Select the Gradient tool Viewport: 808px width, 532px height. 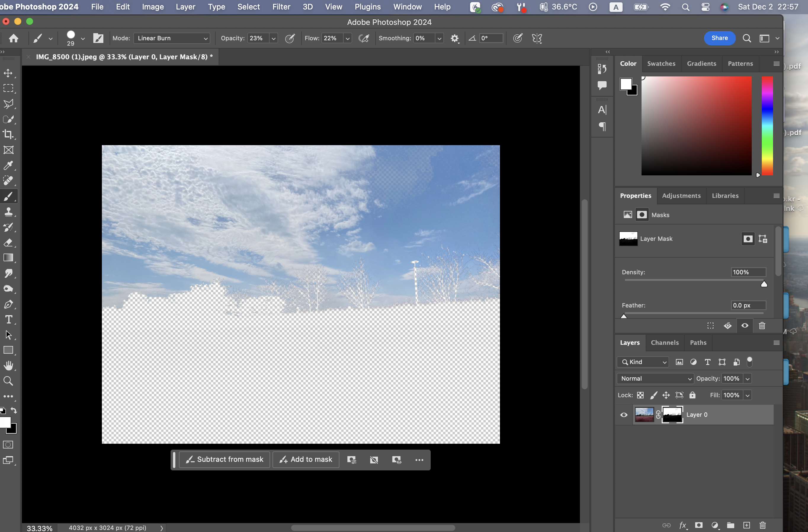click(8, 258)
